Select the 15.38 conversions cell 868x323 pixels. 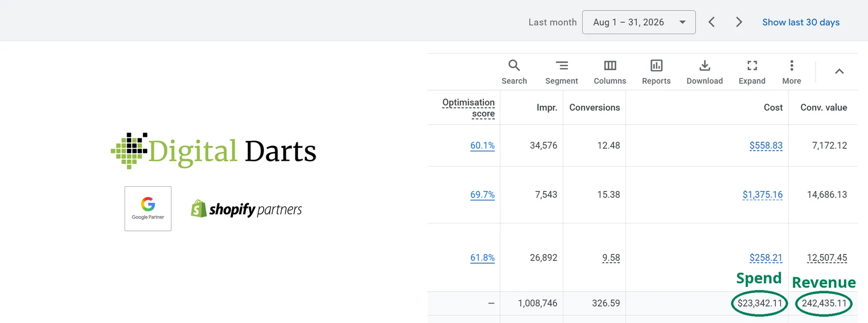pos(609,195)
